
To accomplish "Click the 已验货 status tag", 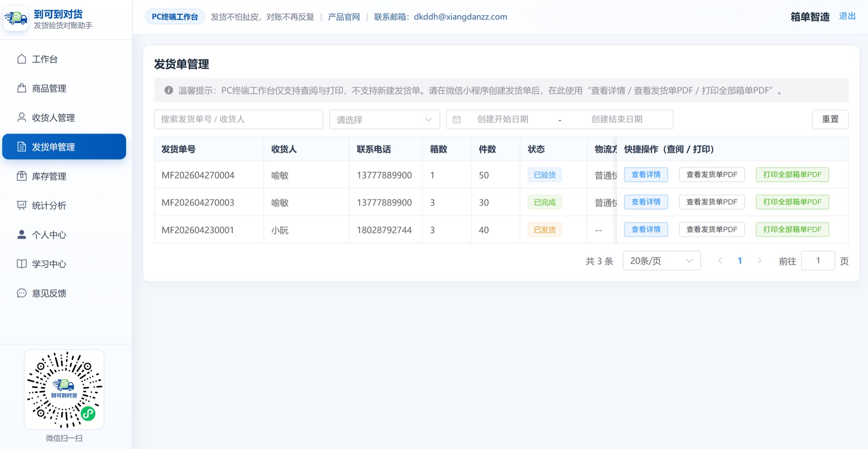I will click(x=545, y=175).
